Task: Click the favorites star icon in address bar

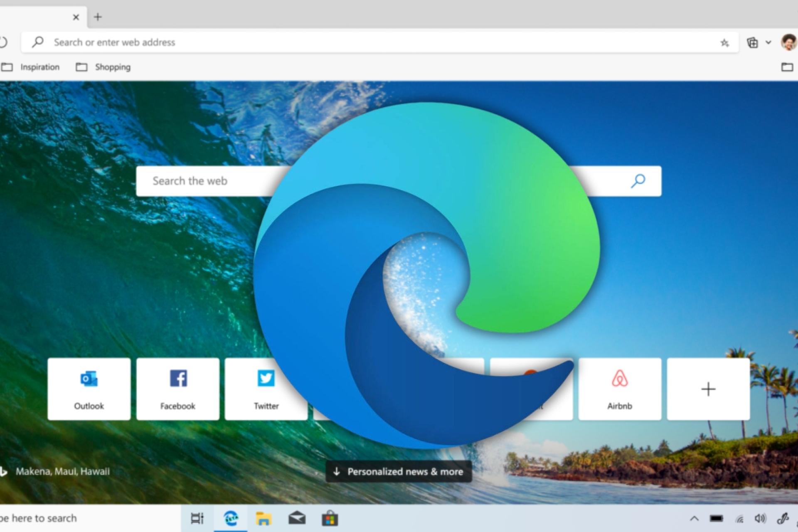Action: pos(724,43)
